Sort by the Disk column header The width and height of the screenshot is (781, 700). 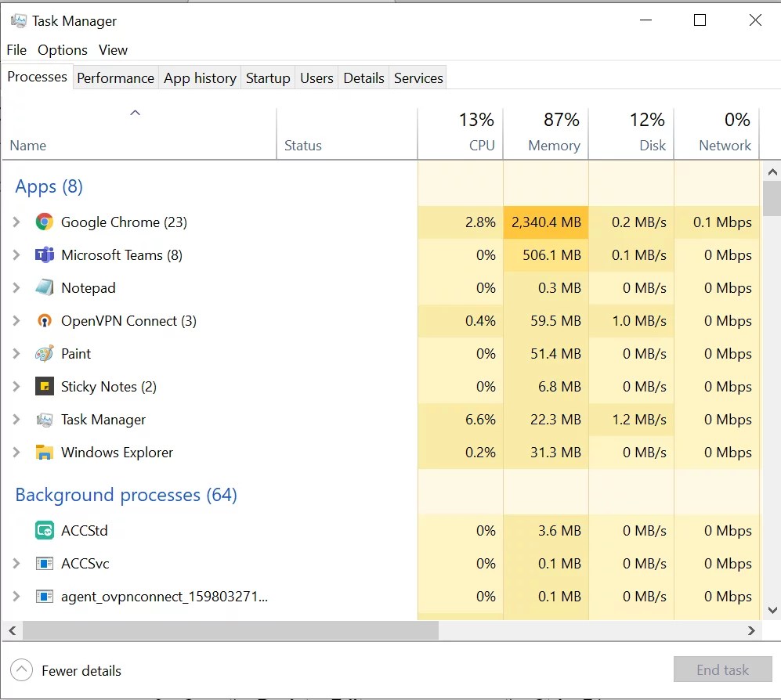631,133
